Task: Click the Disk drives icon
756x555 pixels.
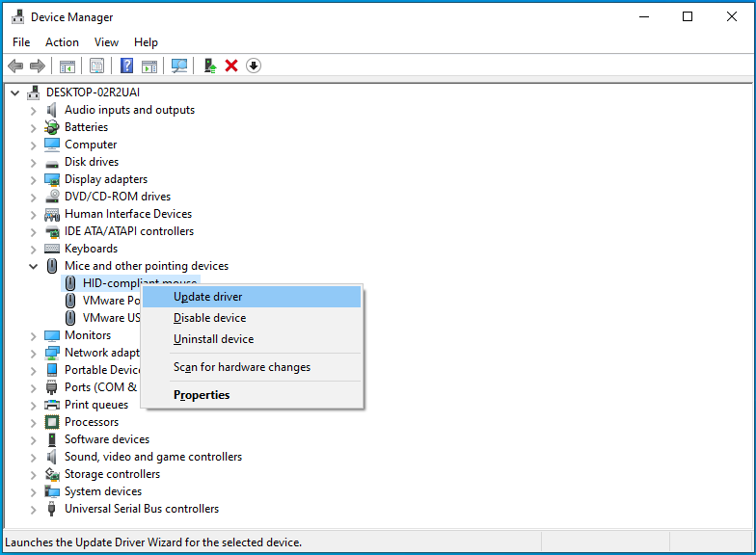Action: click(x=52, y=164)
